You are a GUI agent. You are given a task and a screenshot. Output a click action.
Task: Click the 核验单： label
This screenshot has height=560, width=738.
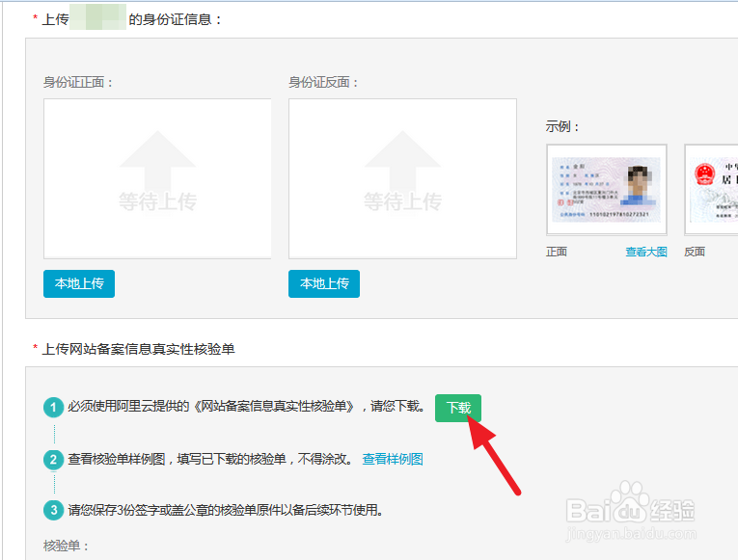click(x=66, y=546)
